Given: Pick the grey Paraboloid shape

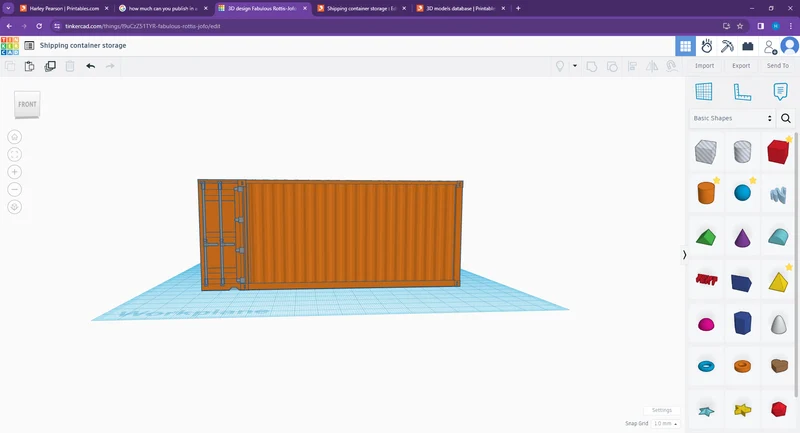Looking at the screenshot, I should [779, 324].
